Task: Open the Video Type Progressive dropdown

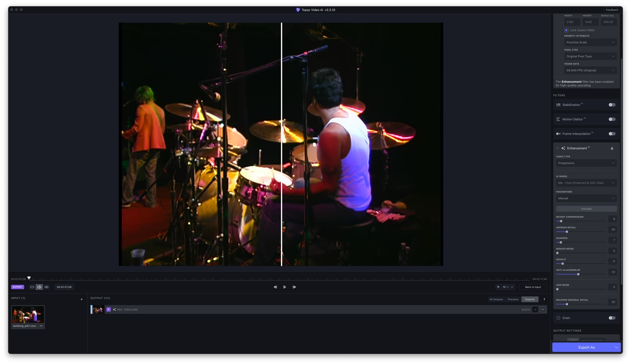Action: point(586,163)
